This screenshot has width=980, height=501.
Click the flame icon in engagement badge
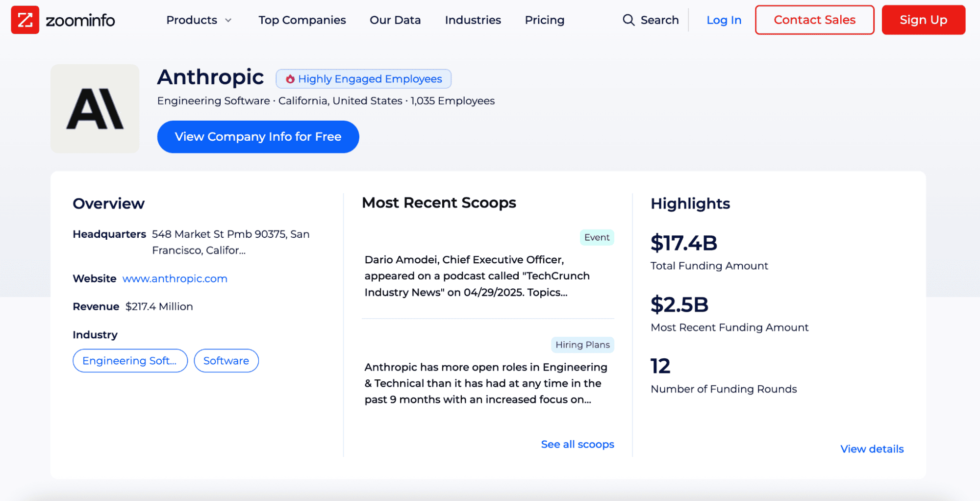(290, 79)
